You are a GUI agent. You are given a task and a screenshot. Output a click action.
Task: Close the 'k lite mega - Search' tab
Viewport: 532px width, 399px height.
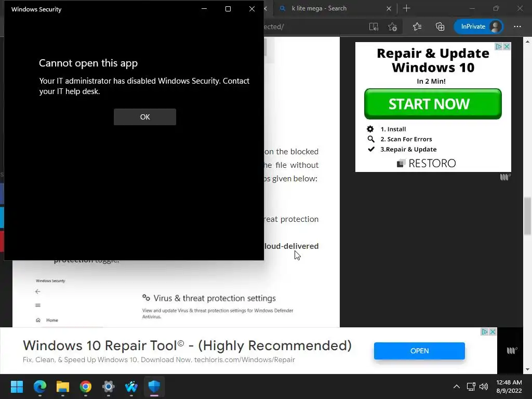point(389,8)
